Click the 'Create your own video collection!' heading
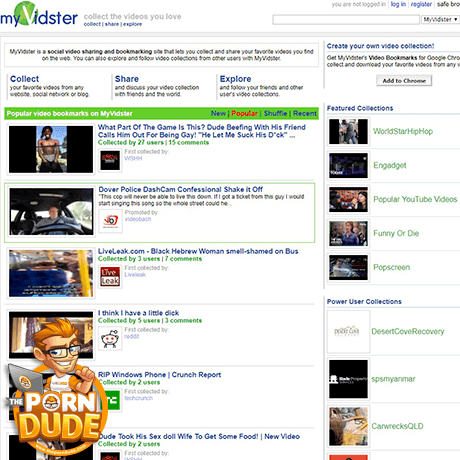 pyautogui.click(x=380, y=46)
